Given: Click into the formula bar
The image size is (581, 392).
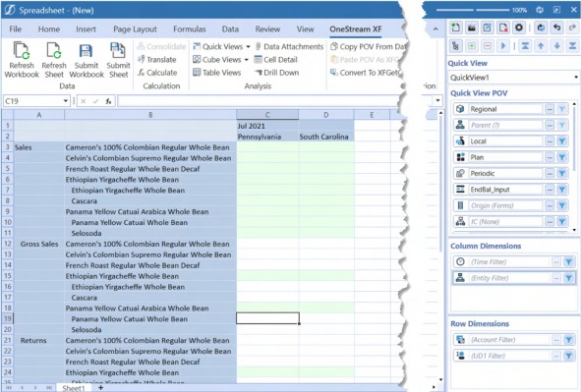Looking at the screenshot, I should pyautogui.click(x=259, y=100).
